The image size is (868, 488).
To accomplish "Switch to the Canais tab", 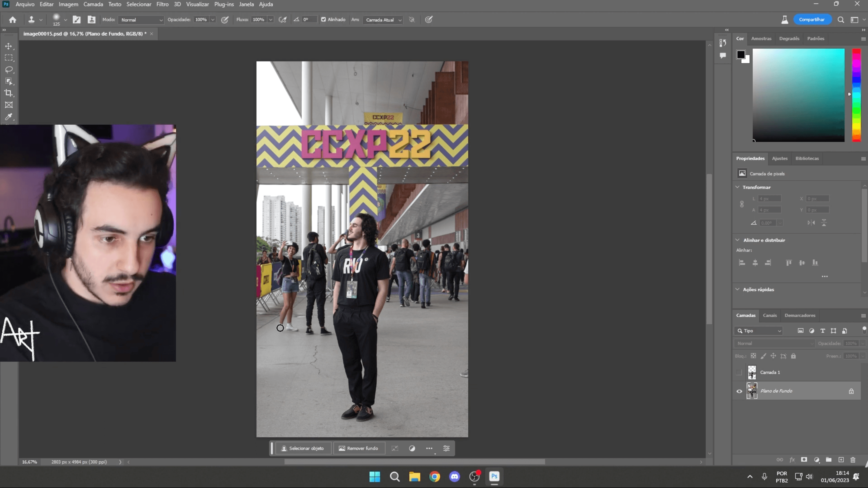I will pyautogui.click(x=770, y=315).
